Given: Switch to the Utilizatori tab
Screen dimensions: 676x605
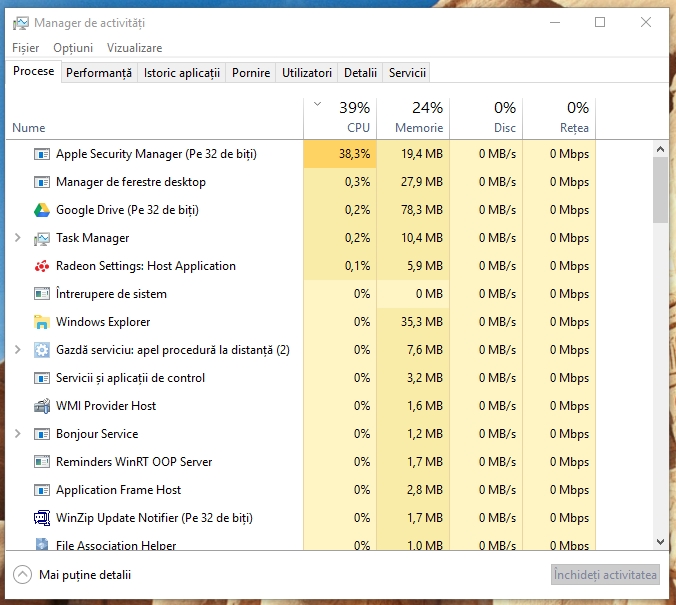Looking at the screenshot, I should pos(307,73).
